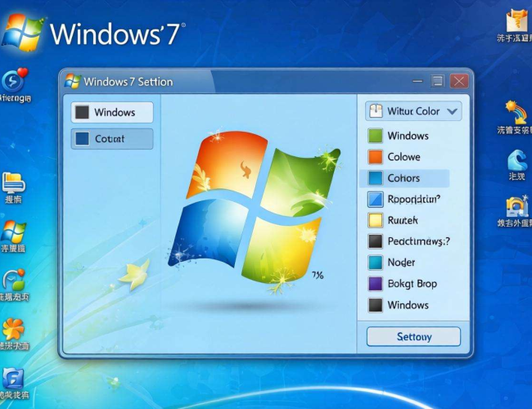Select the Pedctimaws label
Image resolution: width=532 pixels, height=409 pixels.
(419, 241)
